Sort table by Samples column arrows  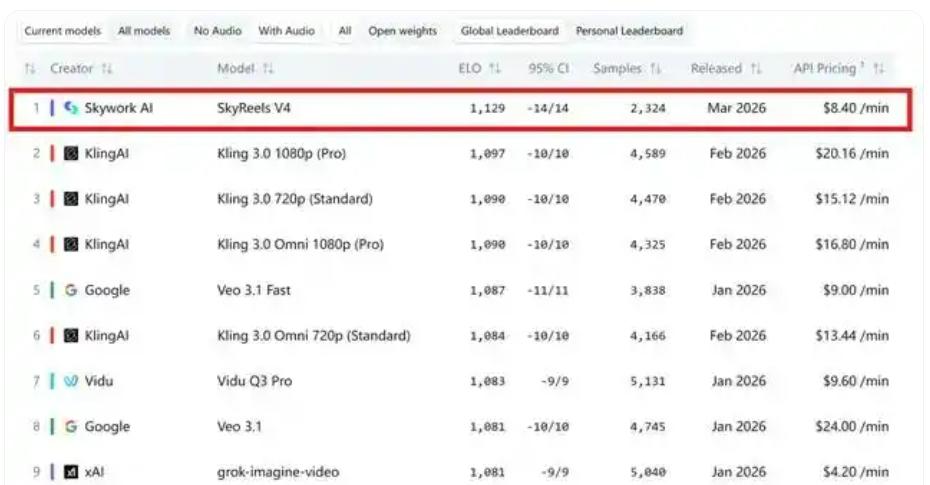pos(655,69)
